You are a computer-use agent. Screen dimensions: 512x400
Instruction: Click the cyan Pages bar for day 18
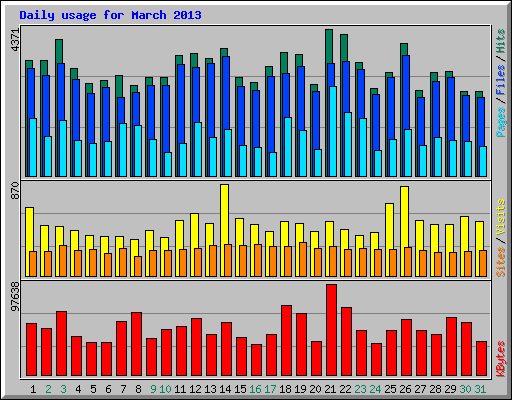coord(288,147)
